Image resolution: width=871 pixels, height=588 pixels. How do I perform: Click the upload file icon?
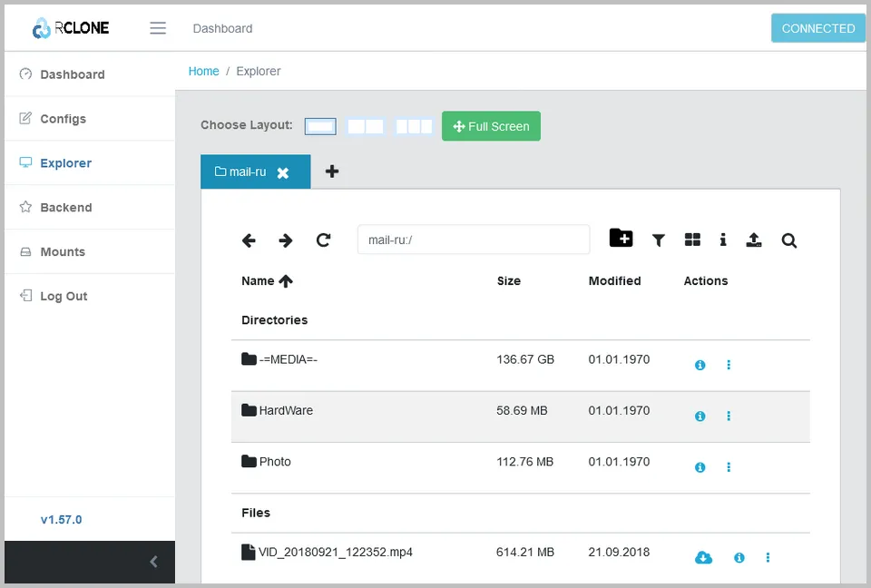click(x=754, y=240)
